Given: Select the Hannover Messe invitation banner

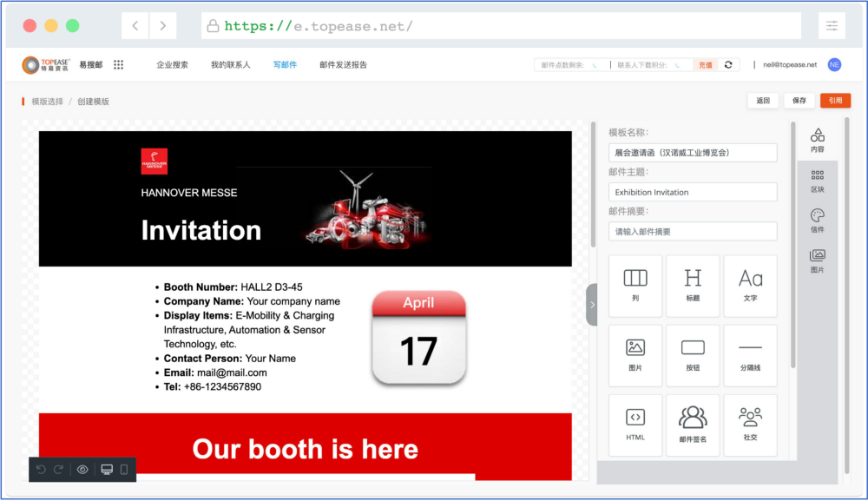Looking at the screenshot, I should coord(305,199).
